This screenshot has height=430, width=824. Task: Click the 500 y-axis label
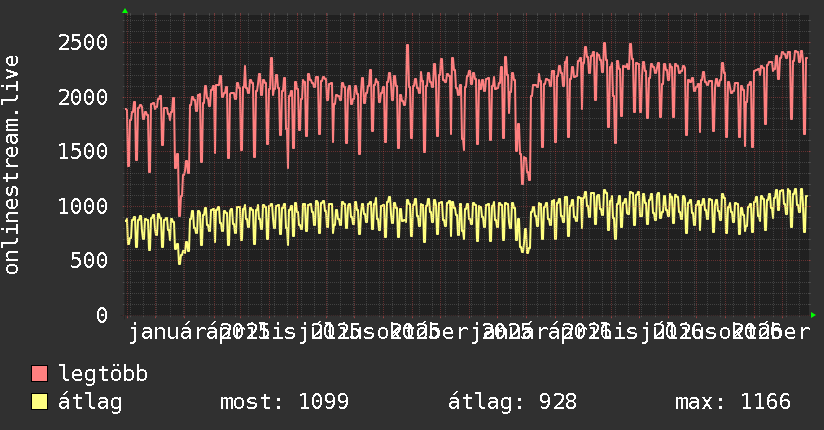tap(89, 260)
